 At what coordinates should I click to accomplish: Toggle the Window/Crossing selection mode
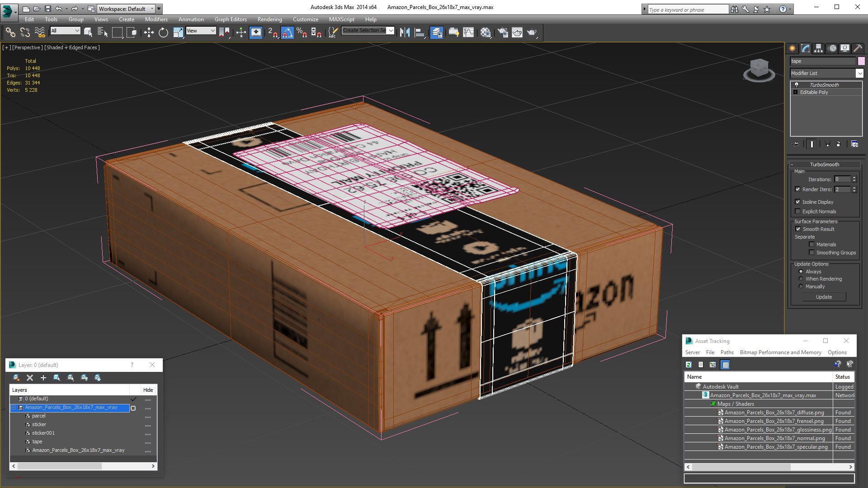pyautogui.click(x=132, y=32)
